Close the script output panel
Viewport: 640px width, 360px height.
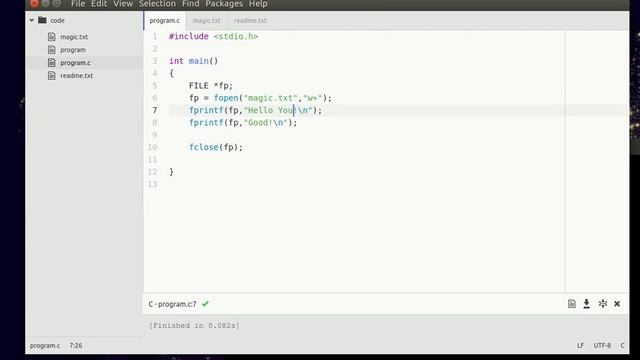coord(617,304)
